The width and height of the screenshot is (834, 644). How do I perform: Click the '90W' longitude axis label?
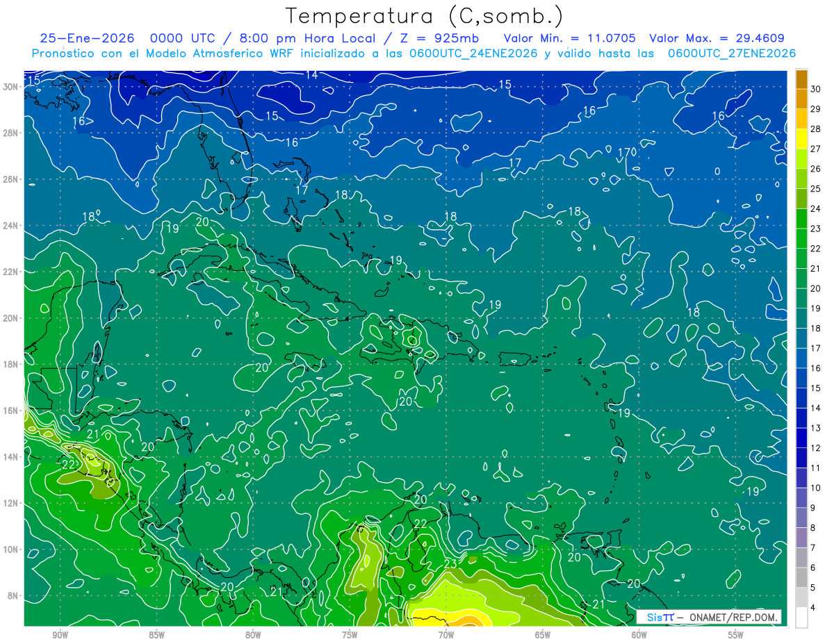click(x=60, y=635)
